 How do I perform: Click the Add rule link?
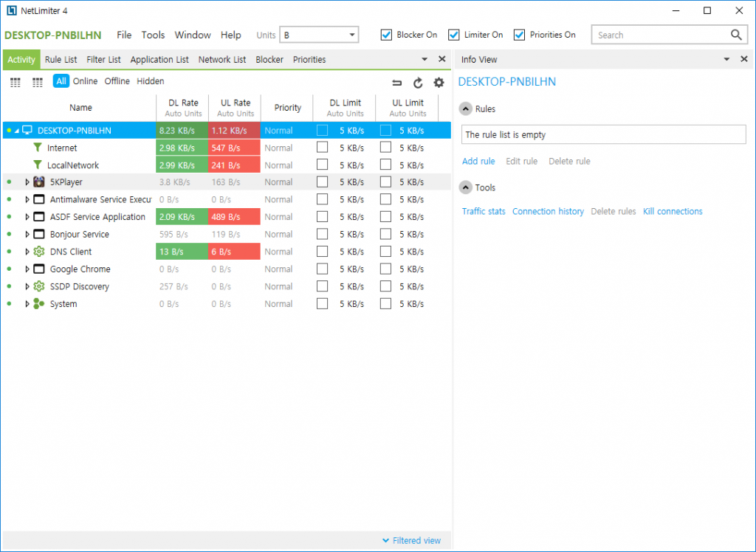478,161
